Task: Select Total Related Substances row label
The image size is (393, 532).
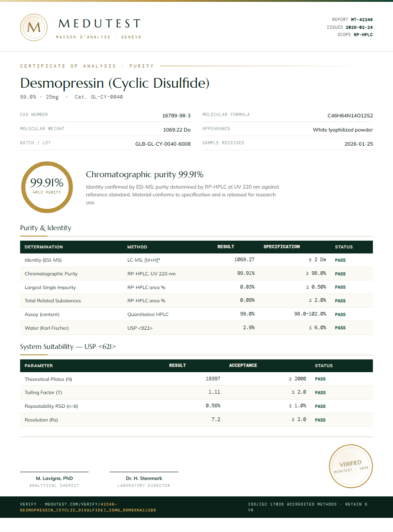Action: point(53,300)
